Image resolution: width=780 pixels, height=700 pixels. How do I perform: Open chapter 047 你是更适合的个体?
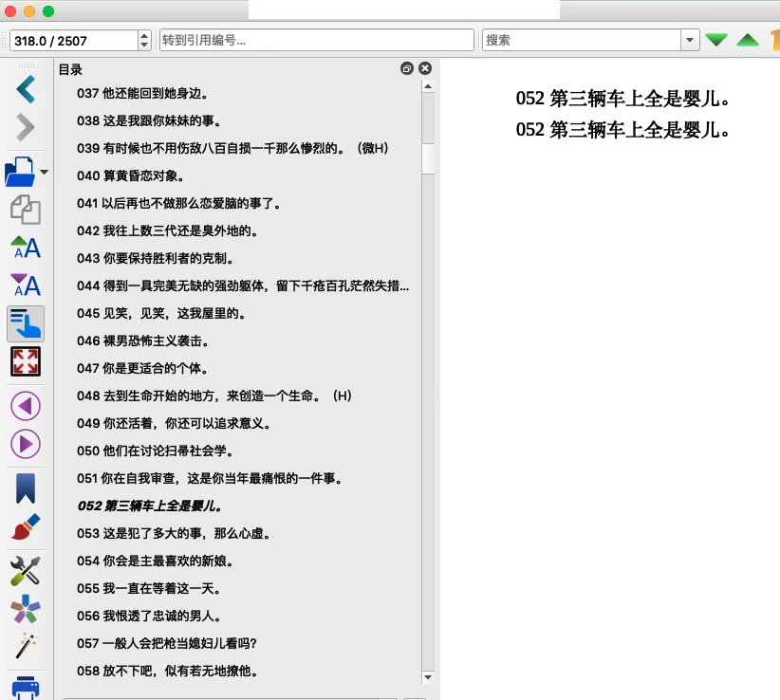[x=142, y=368]
